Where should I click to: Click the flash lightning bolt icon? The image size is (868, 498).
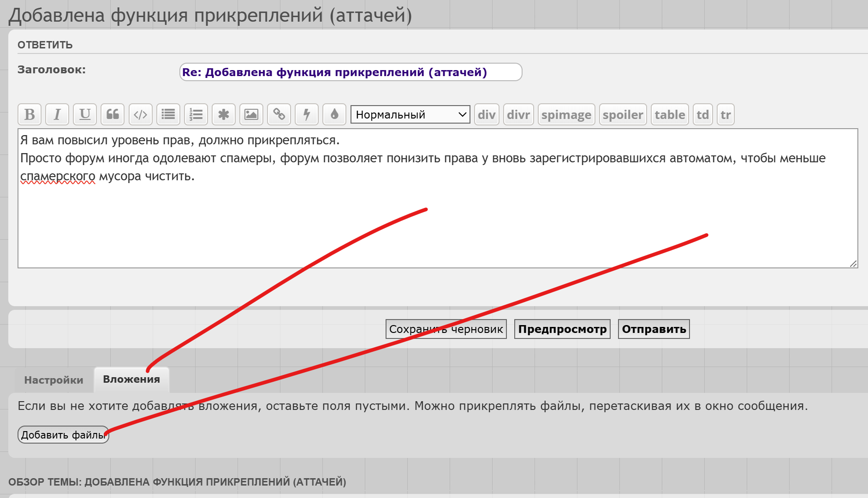[306, 114]
